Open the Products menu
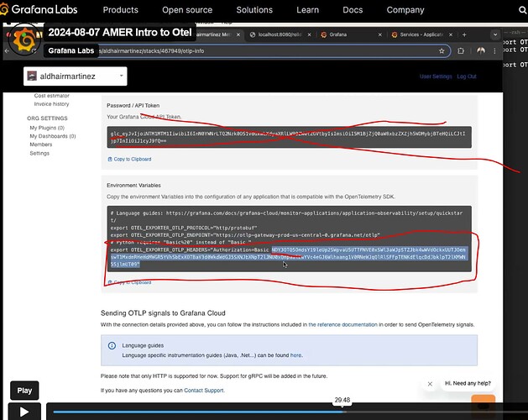Image resolution: width=528 pixels, height=420 pixels. click(x=120, y=10)
